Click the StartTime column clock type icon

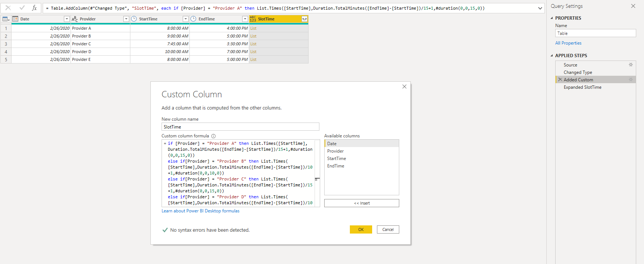134,19
